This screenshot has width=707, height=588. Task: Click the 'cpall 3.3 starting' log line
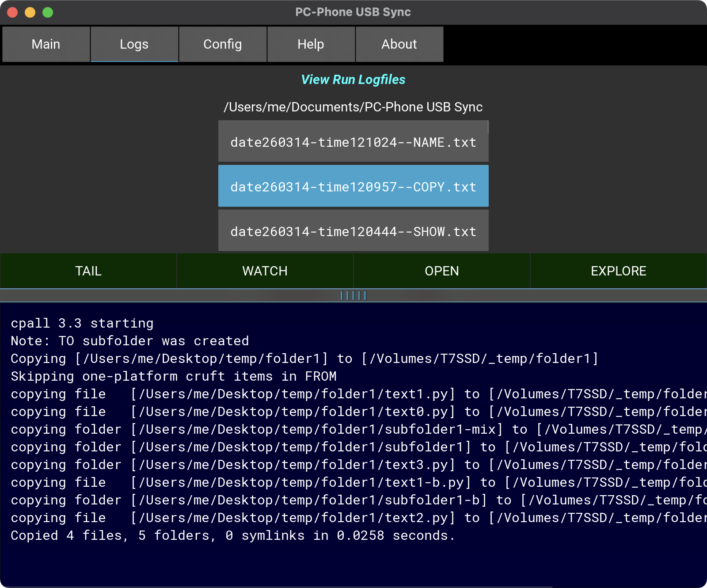click(x=82, y=323)
